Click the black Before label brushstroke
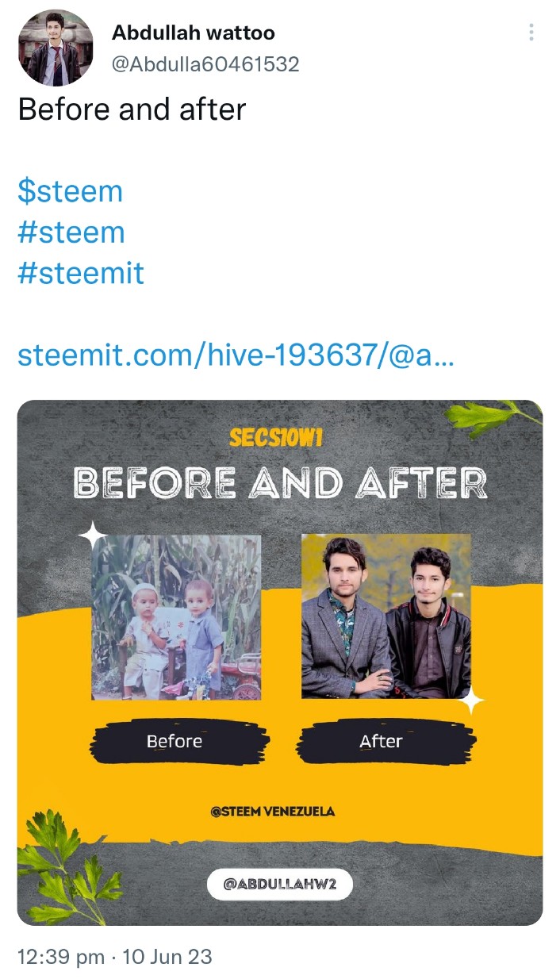Screen dimensions: 560x979 [178, 742]
